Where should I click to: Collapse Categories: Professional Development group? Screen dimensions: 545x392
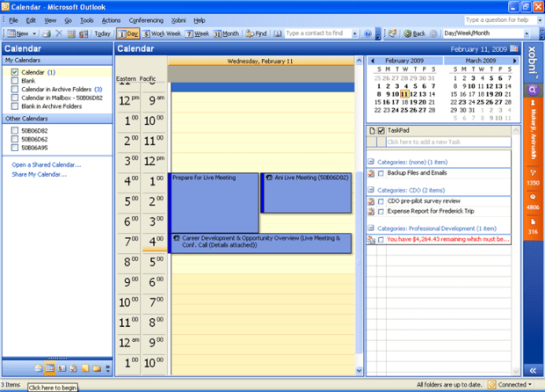[371, 228]
